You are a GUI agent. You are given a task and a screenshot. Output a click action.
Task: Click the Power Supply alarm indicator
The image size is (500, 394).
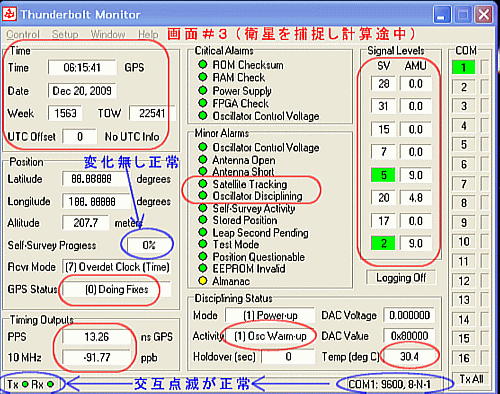pos(202,90)
